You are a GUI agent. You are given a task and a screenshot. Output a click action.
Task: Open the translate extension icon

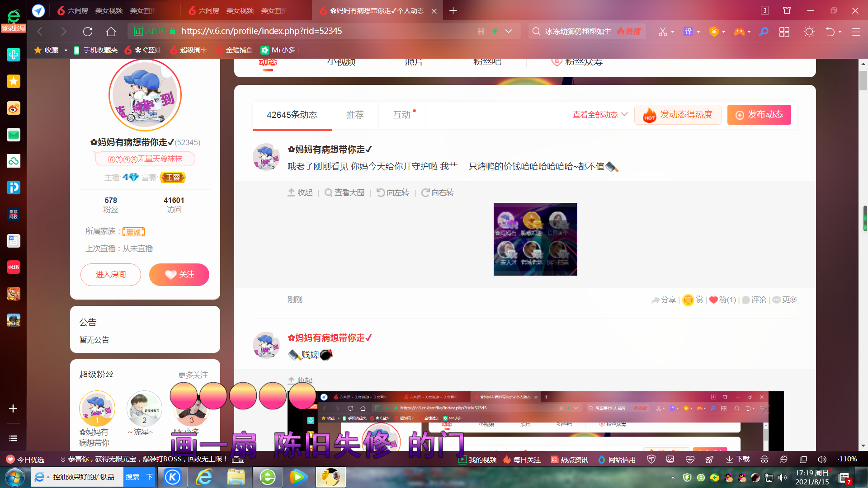(688, 31)
